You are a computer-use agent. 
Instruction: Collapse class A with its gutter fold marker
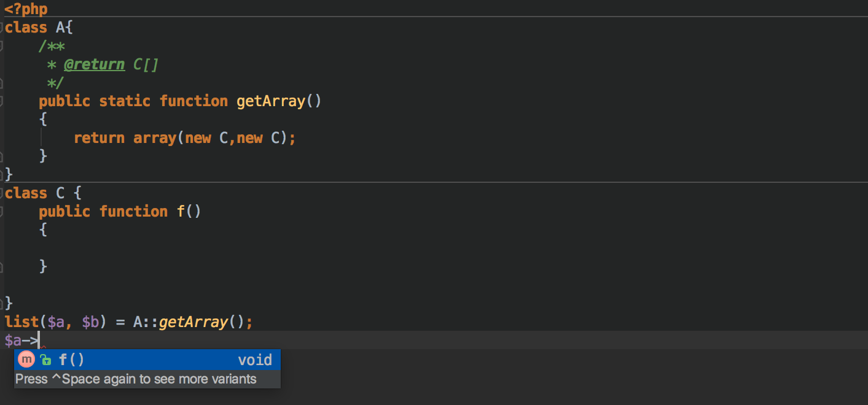2,27
